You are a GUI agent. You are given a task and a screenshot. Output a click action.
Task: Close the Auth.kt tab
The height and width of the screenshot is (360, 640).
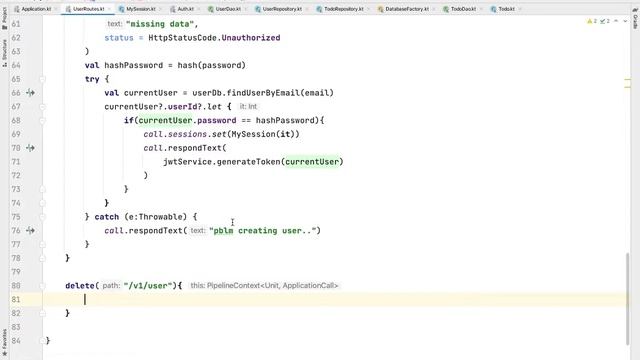[198, 9]
